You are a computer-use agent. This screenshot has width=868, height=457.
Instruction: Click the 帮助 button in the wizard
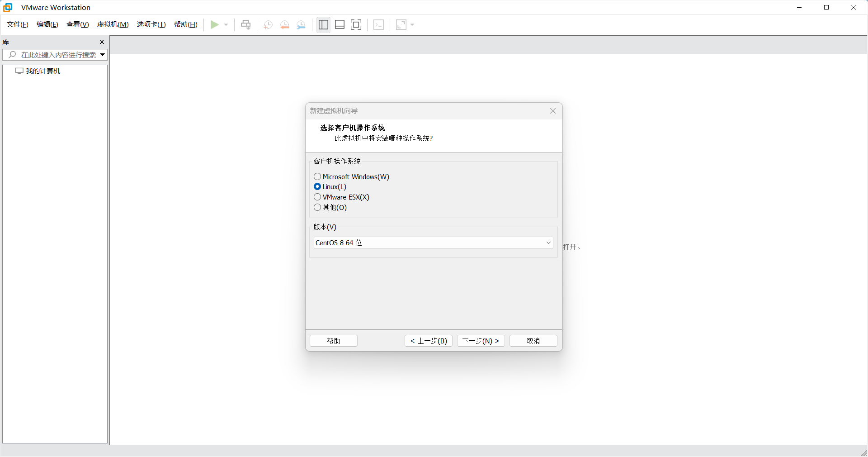point(334,341)
